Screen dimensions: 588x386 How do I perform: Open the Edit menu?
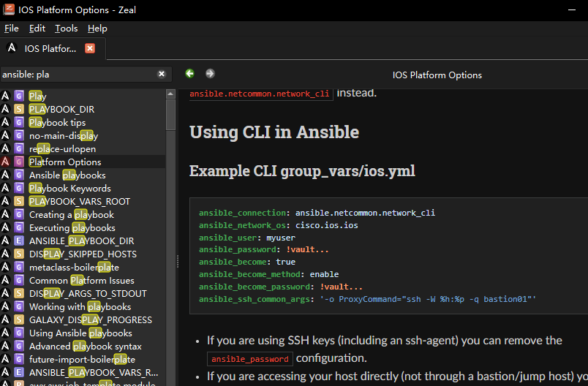[37, 29]
